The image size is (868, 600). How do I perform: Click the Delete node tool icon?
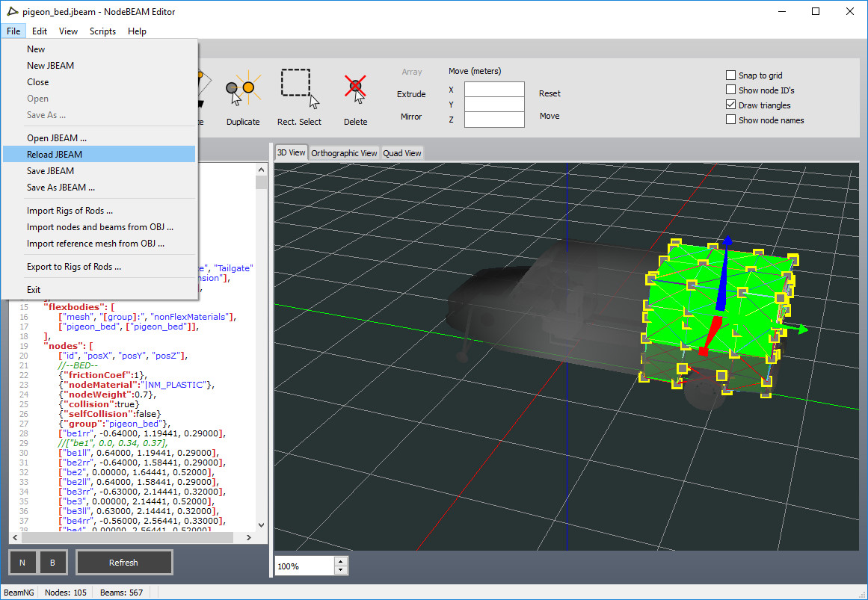pyautogui.click(x=355, y=89)
